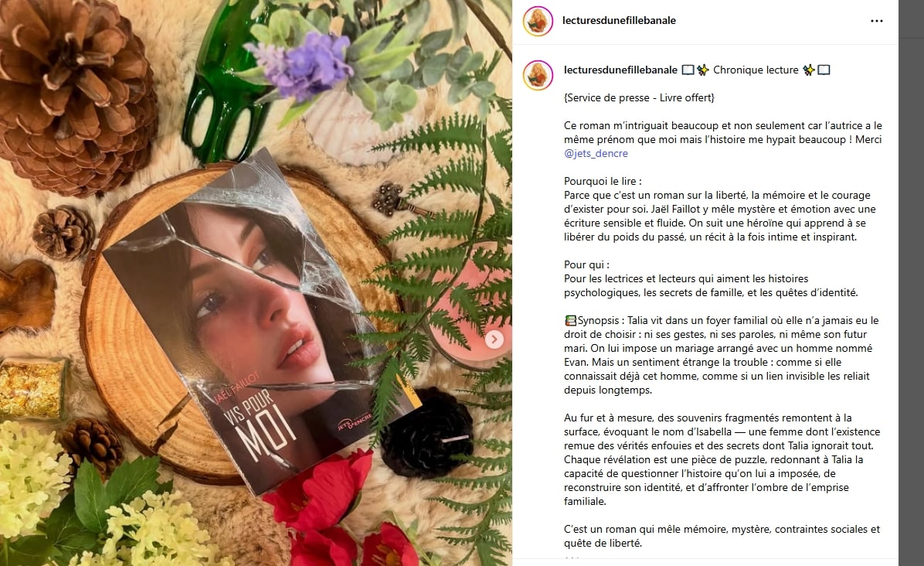The image size is (924, 566).
Task: Click the Service de presse - Livre offert line
Action: 639,98
